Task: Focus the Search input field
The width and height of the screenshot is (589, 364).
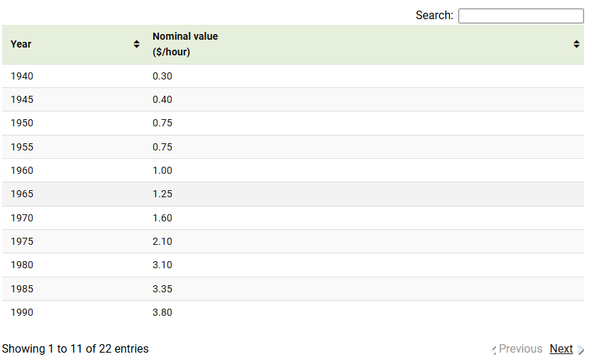Action: pos(520,16)
